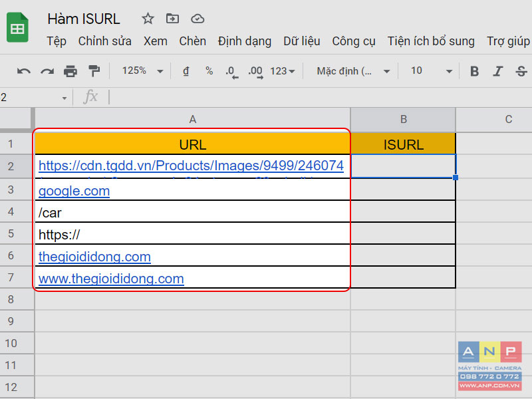Select row 12 header
This screenshot has height=399, width=532.
point(16,387)
